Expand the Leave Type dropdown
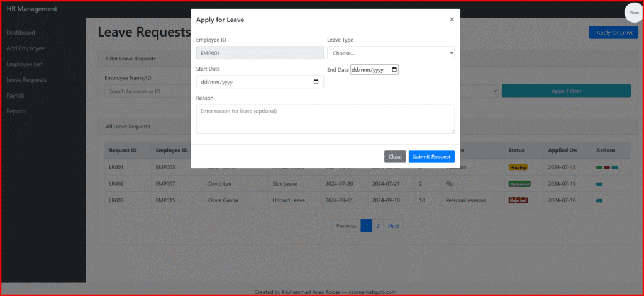The width and height of the screenshot is (644, 296). 390,53
